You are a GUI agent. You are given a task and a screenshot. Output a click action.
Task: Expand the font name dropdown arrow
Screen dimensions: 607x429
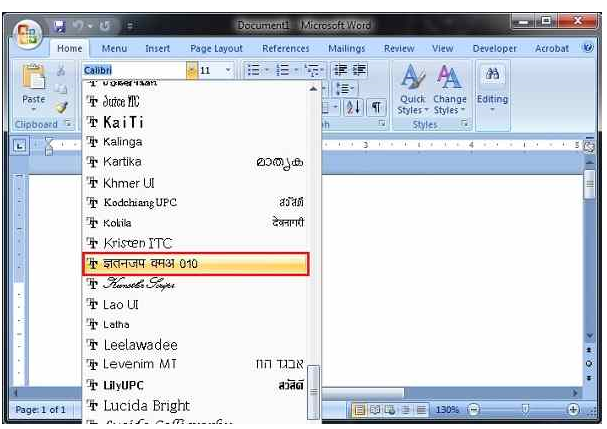coord(192,71)
